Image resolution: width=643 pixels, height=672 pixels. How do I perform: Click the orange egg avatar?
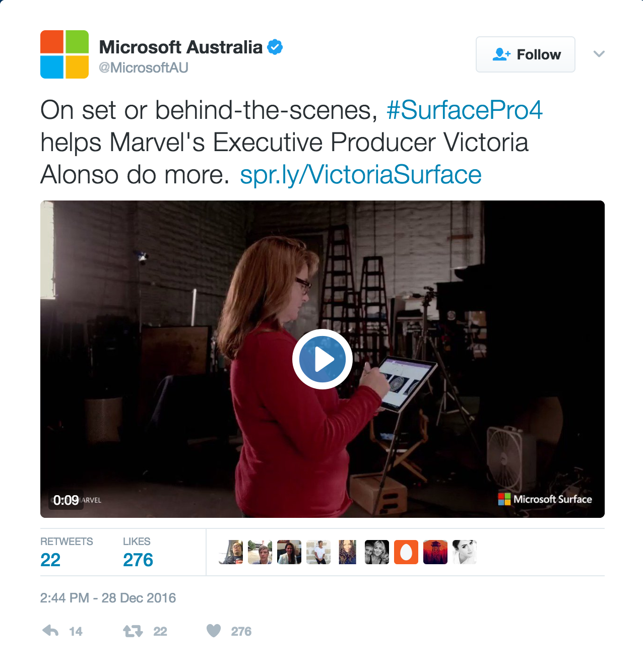point(406,552)
